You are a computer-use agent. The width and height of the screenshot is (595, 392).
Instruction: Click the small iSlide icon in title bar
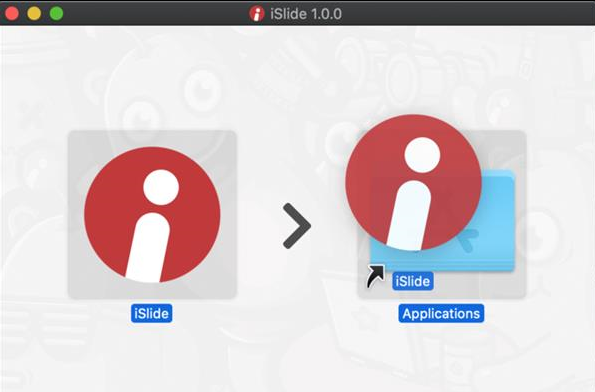pyautogui.click(x=257, y=14)
